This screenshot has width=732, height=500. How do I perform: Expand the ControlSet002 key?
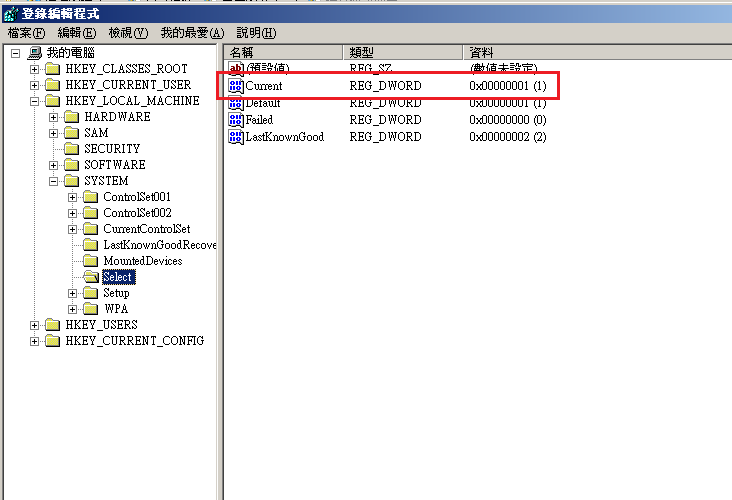(x=72, y=213)
